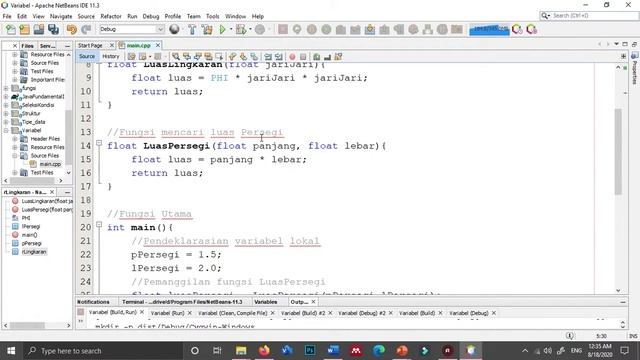
Task: Select the Variabel (Run) output tab
Action: click(x=167, y=313)
